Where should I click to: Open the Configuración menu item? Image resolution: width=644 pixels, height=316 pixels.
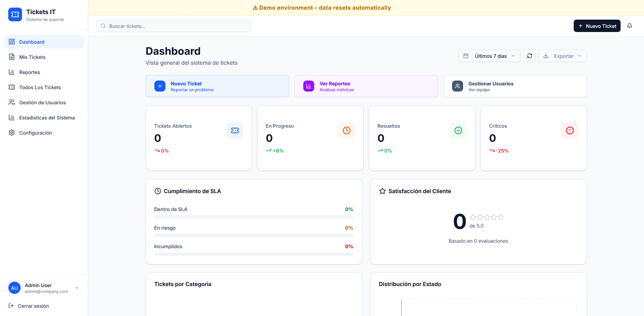[35, 133]
